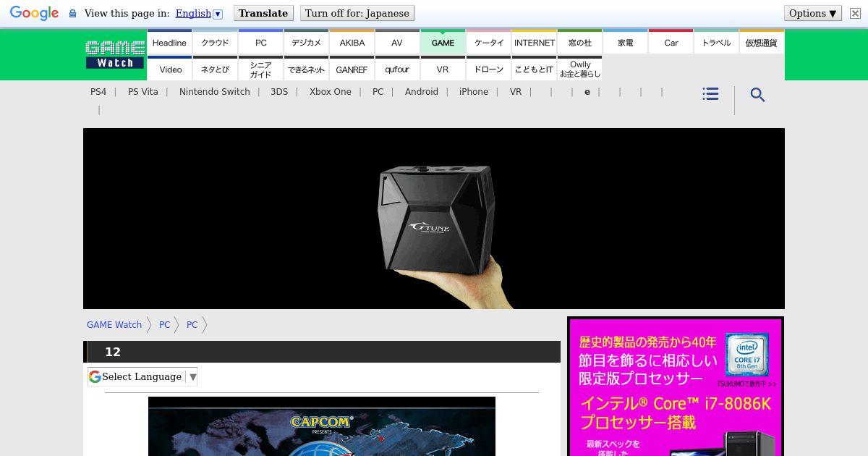Open the クラウド tab

tap(215, 43)
